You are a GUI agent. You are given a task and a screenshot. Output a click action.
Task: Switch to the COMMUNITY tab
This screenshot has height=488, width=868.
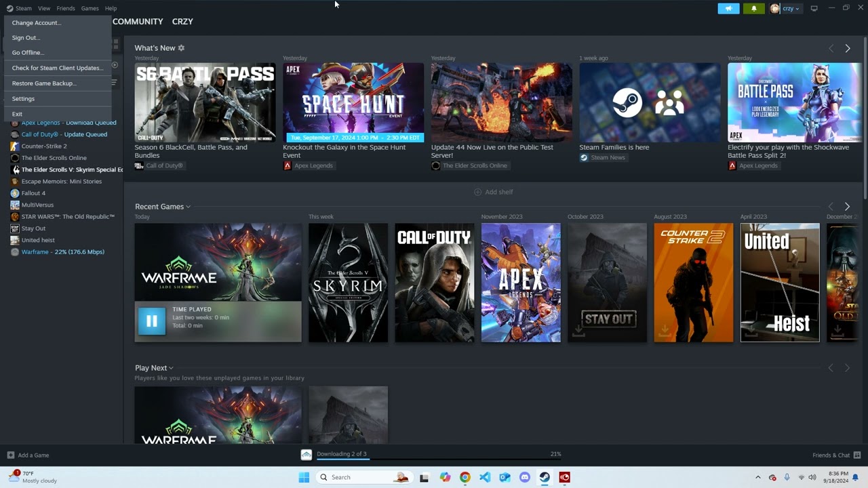(138, 22)
